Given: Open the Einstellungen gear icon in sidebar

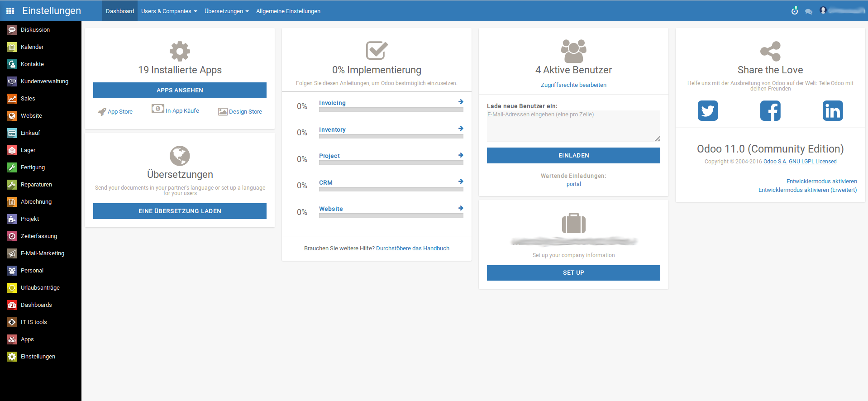Looking at the screenshot, I should click(12, 357).
